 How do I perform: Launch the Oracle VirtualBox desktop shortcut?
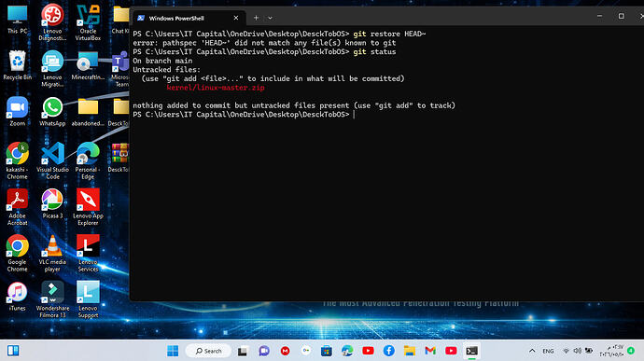[x=88, y=22]
